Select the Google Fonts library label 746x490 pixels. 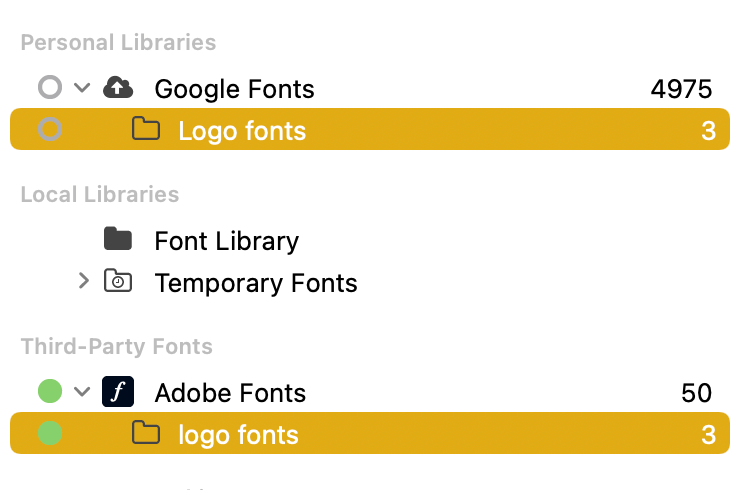235,89
